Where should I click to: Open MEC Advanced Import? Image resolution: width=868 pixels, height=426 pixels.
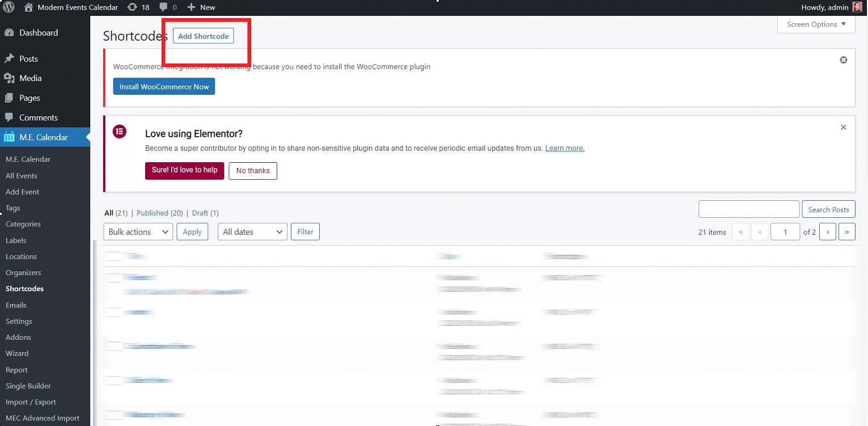[x=43, y=418]
